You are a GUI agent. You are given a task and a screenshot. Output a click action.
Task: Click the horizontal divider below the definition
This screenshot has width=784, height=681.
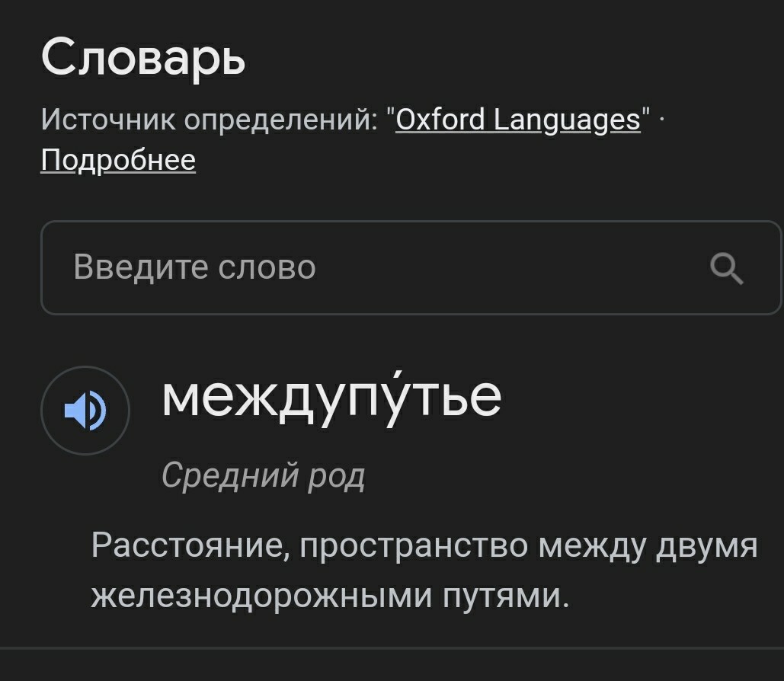point(392,648)
